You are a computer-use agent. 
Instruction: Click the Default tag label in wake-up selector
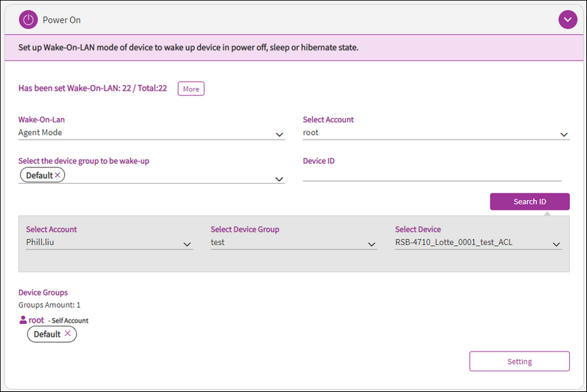(39, 175)
